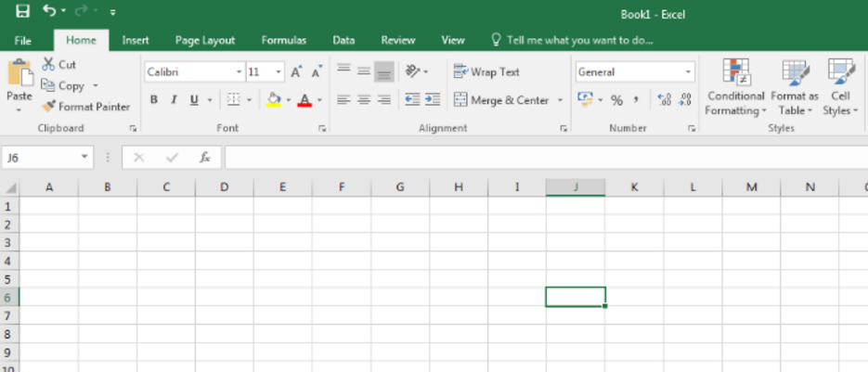Switch to the Insert ribbon tab
Viewport: 868px width, 372px height.
136,40
